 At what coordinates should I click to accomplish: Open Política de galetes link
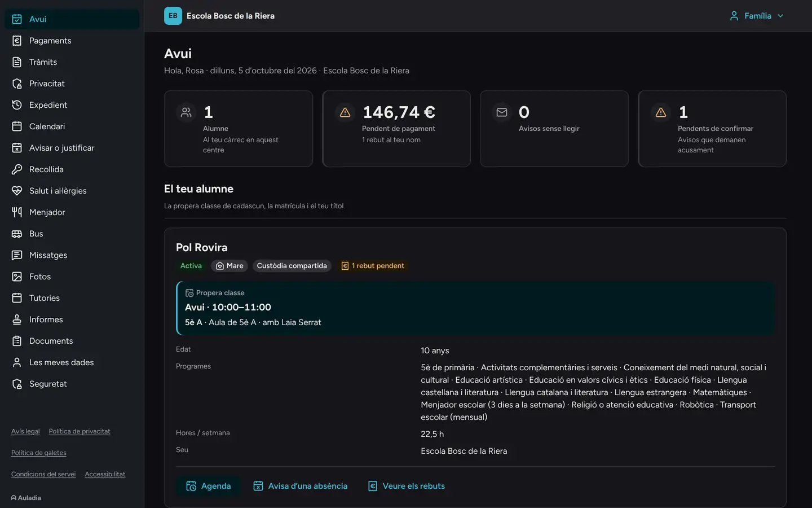tap(39, 453)
